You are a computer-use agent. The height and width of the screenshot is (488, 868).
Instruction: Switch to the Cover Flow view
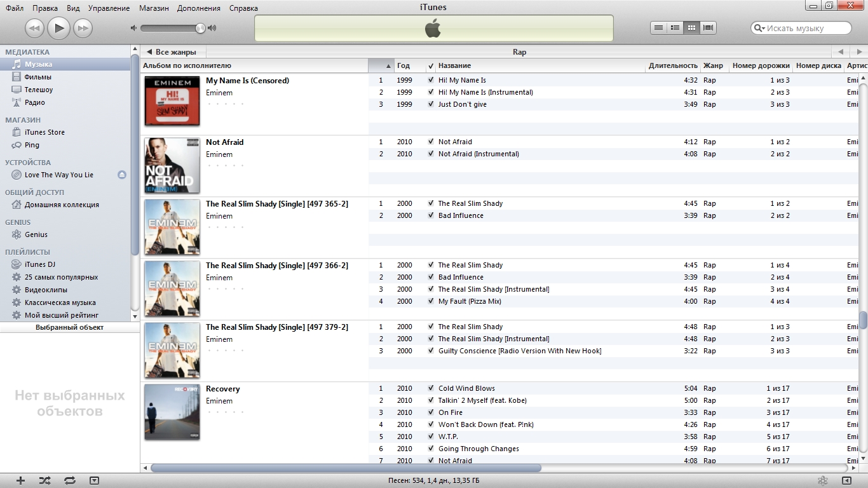point(708,27)
